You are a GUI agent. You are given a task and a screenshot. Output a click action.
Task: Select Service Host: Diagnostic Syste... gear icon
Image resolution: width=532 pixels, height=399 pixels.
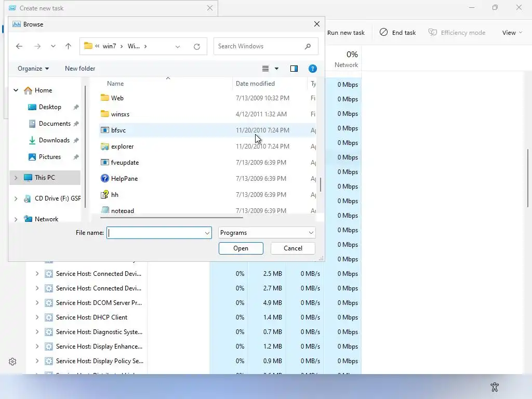49,332
